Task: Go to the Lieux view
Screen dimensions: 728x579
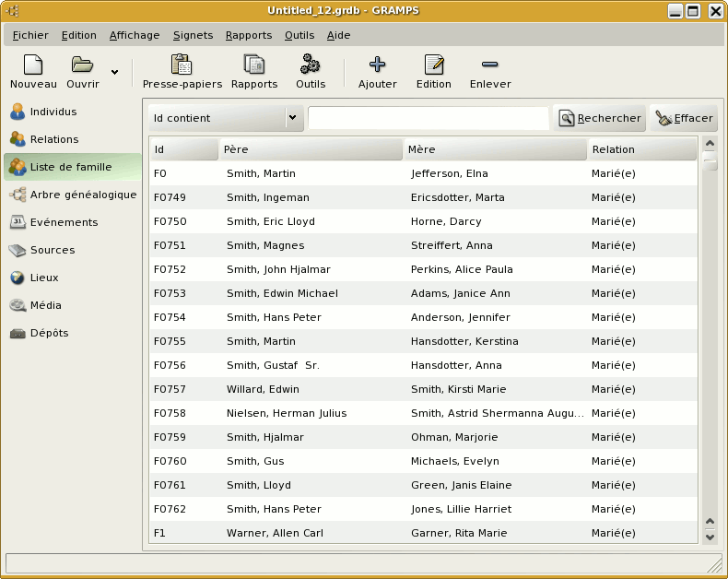Action: 43,278
